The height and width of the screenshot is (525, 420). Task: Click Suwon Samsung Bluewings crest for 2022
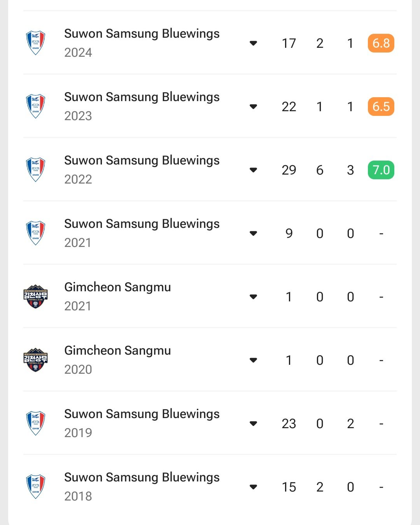click(x=35, y=170)
